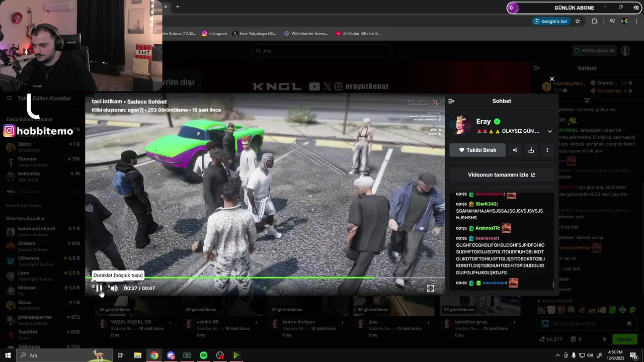The image size is (644, 362).
Task: Open likinsan IRL channel
Action: click(x=43, y=291)
